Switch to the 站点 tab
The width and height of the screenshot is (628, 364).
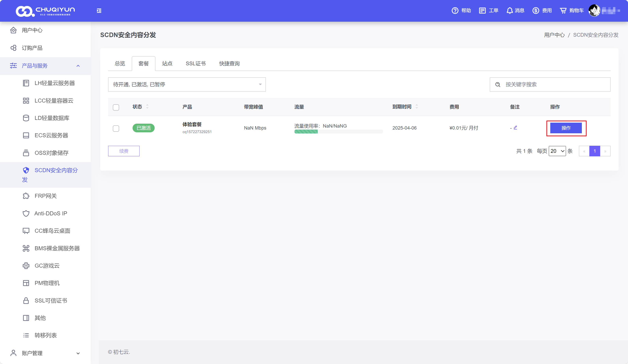tap(167, 63)
